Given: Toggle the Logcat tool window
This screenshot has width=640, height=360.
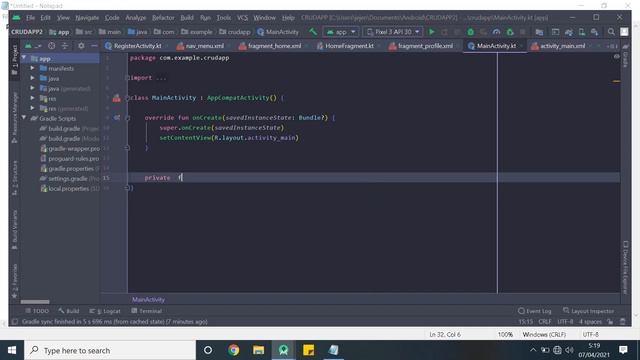Looking at the screenshot, I should point(105,311).
